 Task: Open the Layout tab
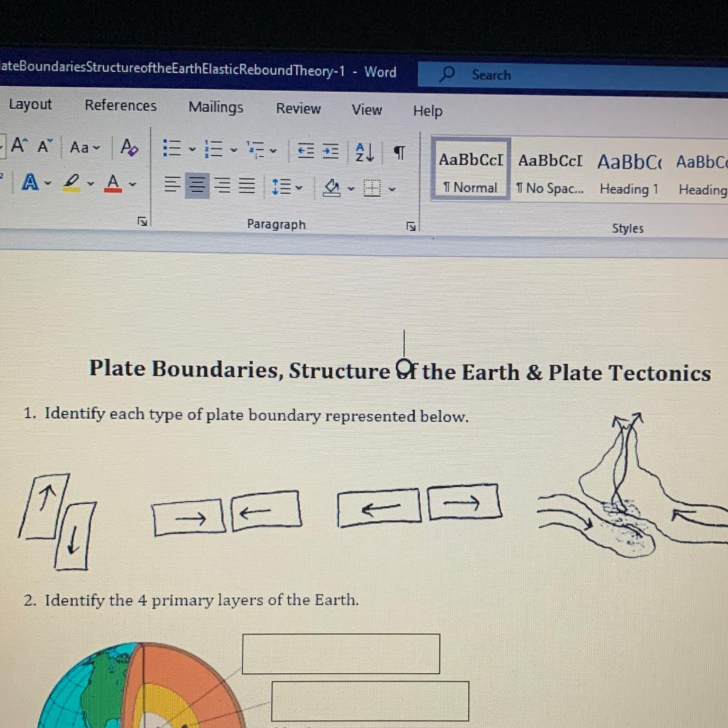(x=30, y=104)
